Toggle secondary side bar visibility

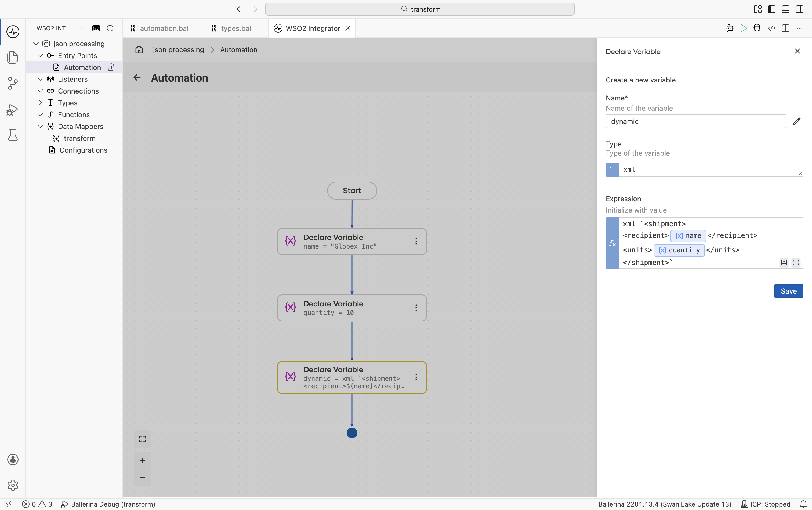[800, 9]
